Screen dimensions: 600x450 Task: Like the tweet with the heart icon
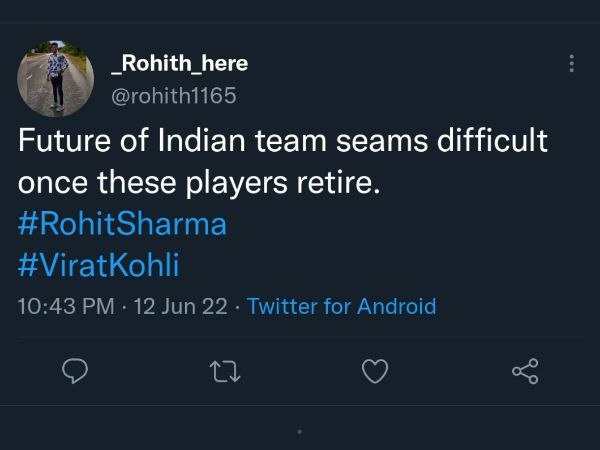374,372
